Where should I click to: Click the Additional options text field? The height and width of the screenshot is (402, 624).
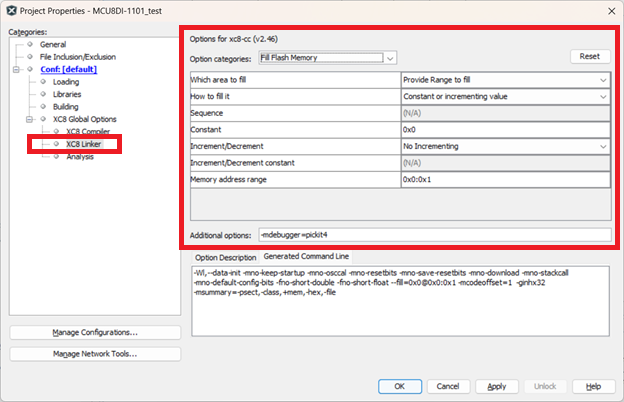click(433, 235)
